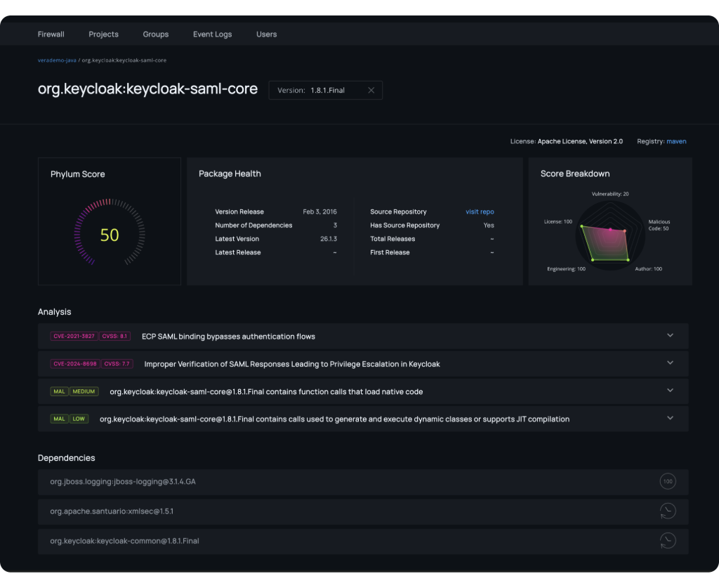Click the ECP SAML binding bypasses authentication title
This screenshot has width=719, height=588.
(x=228, y=337)
